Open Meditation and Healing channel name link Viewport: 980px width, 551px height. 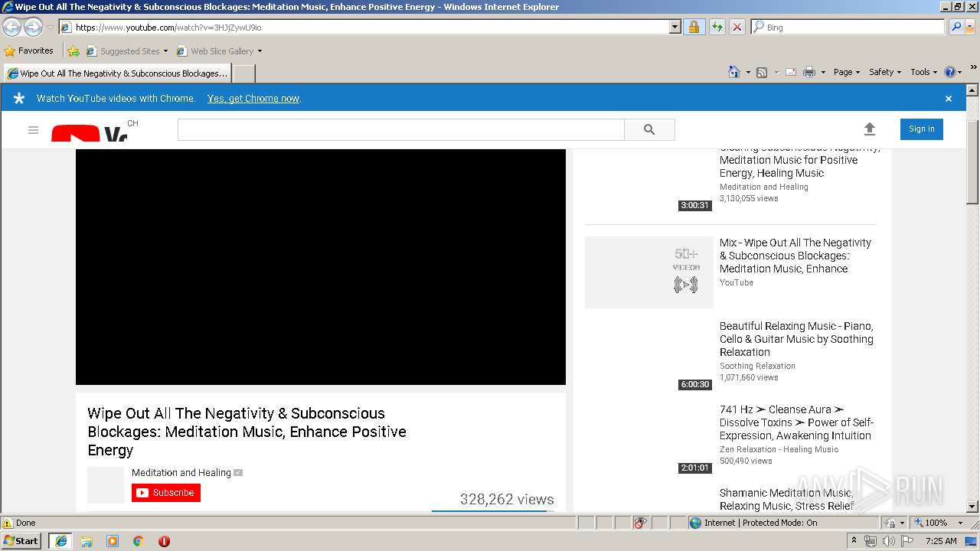coord(181,473)
